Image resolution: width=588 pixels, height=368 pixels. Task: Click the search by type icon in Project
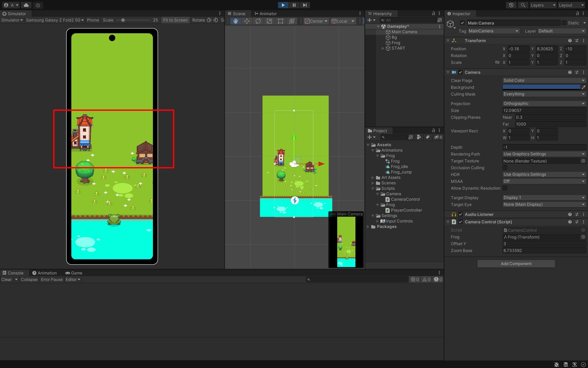[419, 137]
